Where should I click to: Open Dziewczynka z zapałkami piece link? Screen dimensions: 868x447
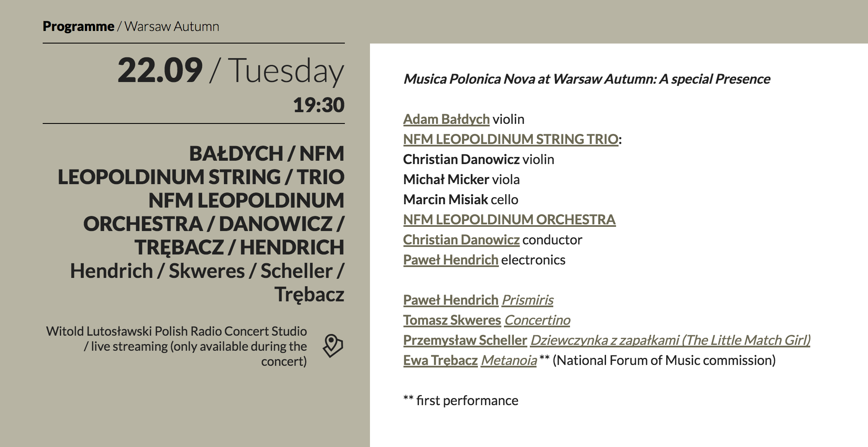point(670,340)
